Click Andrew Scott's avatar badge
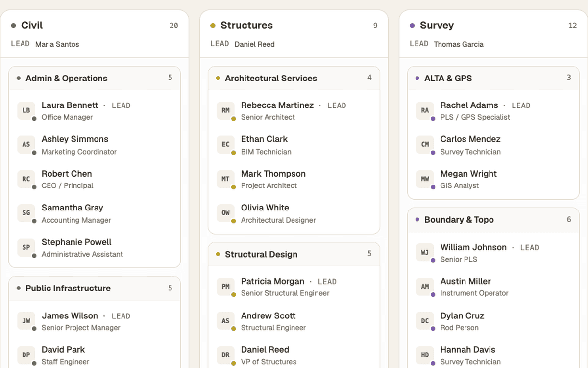588x368 pixels. click(226, 321)
